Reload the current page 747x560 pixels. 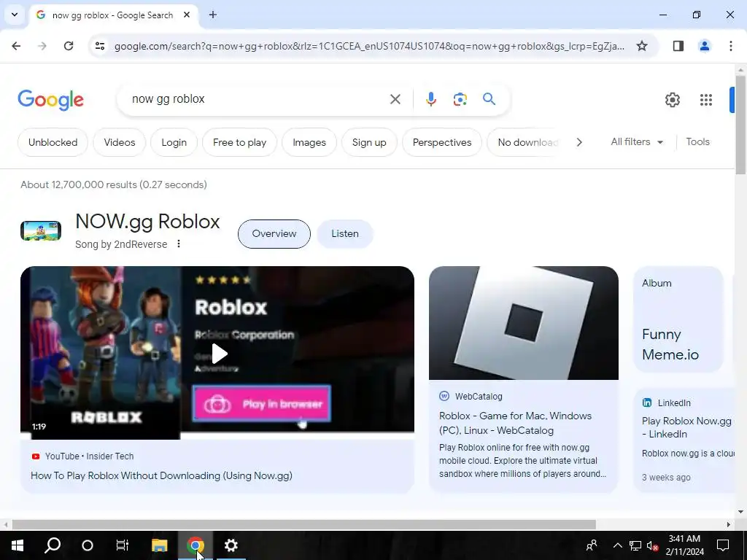[x=69, y=46]
